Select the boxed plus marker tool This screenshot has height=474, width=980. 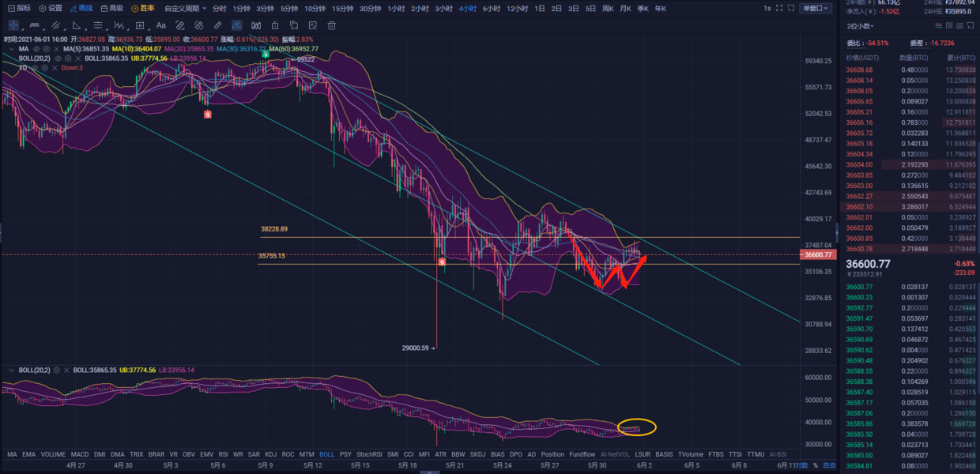(140, 25)
